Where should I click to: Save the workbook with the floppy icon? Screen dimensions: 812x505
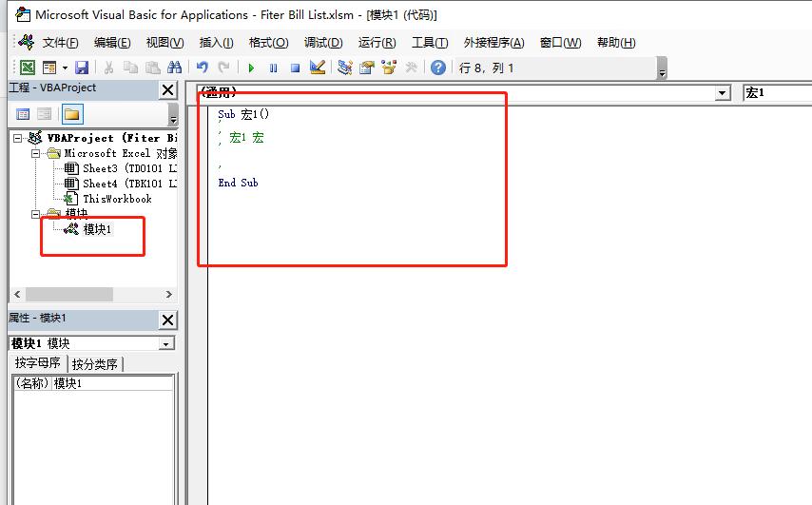pos(82,68)
